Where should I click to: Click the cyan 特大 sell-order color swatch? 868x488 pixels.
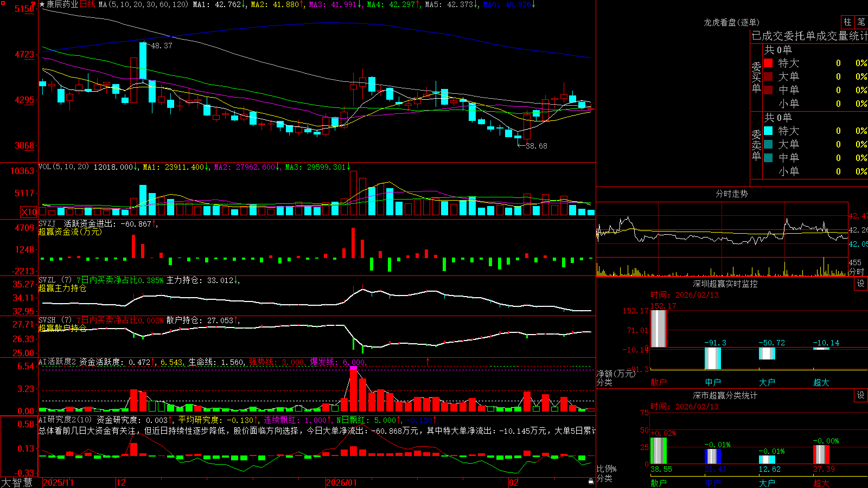tap(768, 131)
